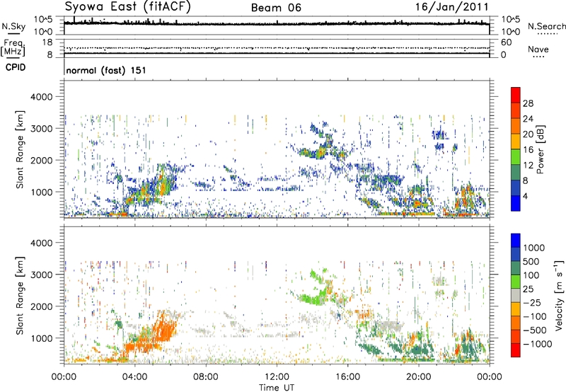Pick the gray Velocity colorbar segment between -25 and 25
This screenshot has width=566, height=392.
pyautogui.click(x=516, y=295)
